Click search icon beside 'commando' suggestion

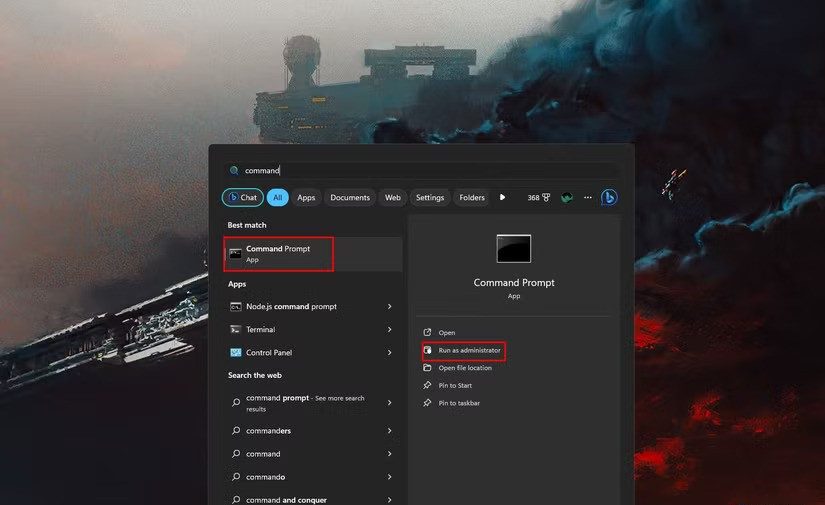(x=236, y=477)
